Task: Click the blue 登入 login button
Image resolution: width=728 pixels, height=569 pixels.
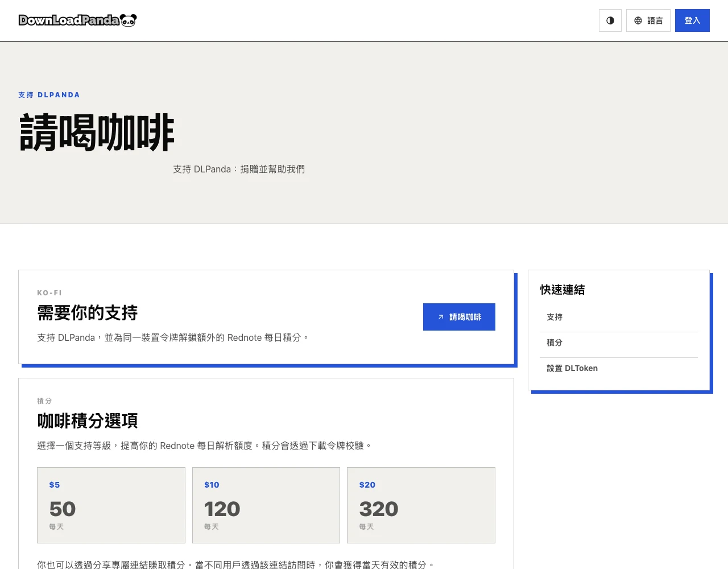Action: coord(692,20)
